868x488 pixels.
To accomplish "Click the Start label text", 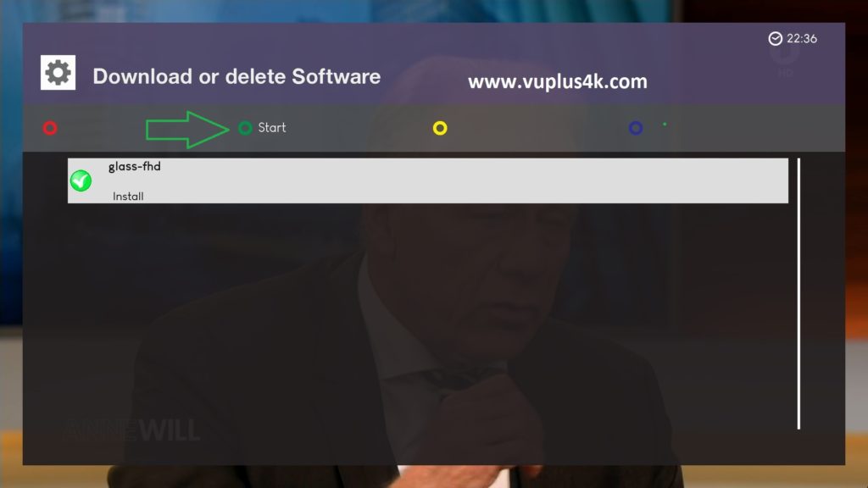I will [272, 128].
